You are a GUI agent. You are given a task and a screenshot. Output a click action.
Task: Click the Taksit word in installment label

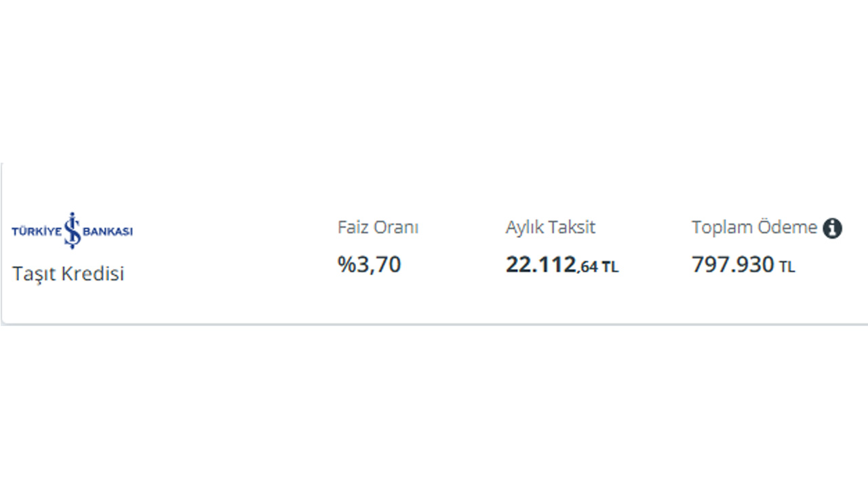pyautogui.click(x=572, y=228)
